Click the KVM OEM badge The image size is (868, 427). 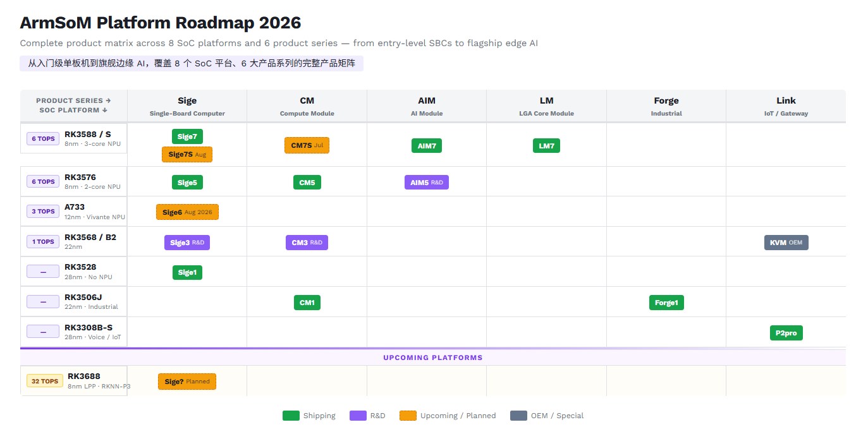[x=786, y=243]
